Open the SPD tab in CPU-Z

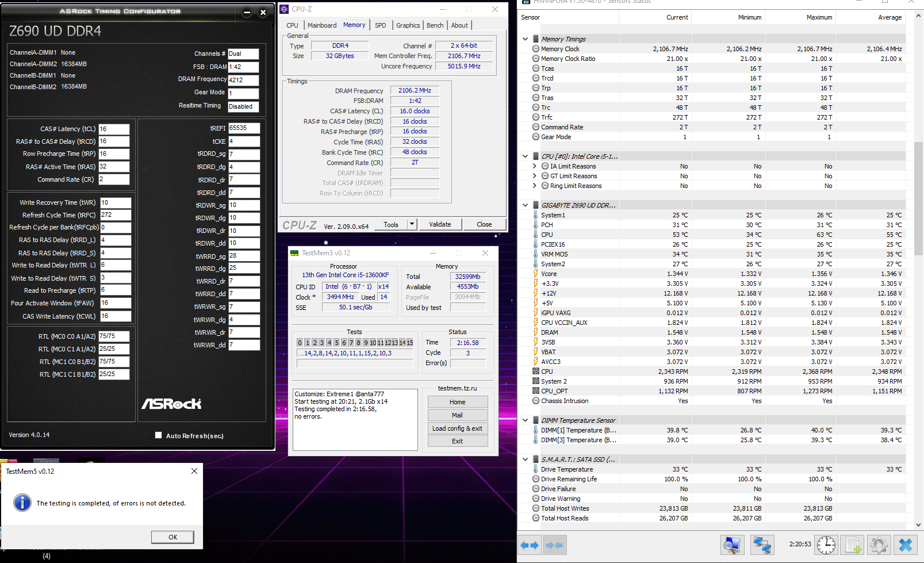381,25
